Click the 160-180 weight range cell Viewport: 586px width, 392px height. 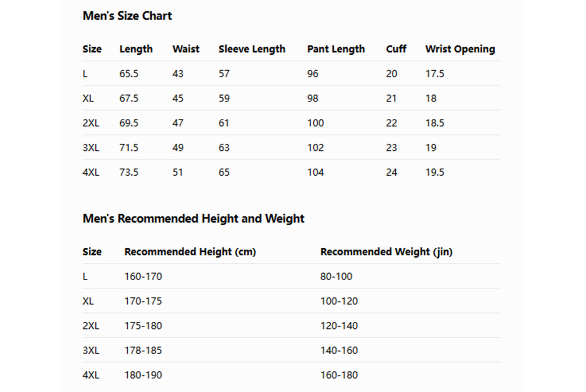point(339,375)
